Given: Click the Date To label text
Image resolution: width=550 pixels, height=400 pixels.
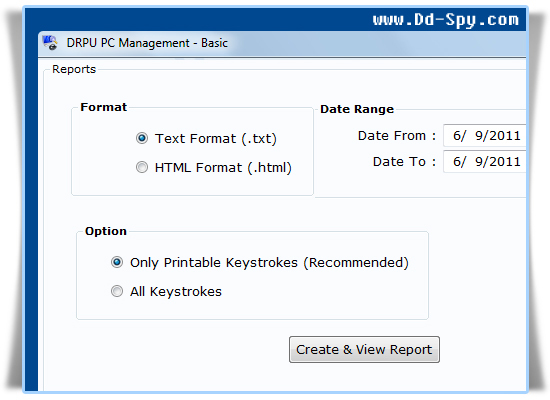Looking at the screenshot, I should (x=404, y=161).
